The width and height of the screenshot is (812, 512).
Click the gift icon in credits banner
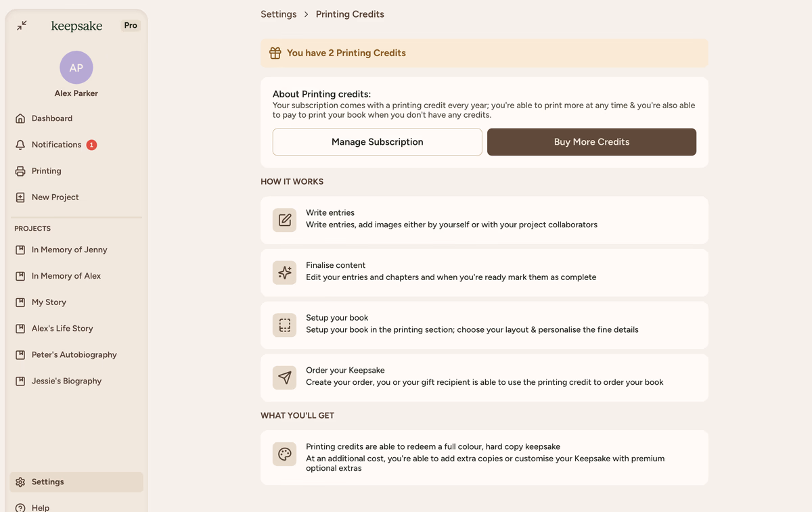[275, 53]
